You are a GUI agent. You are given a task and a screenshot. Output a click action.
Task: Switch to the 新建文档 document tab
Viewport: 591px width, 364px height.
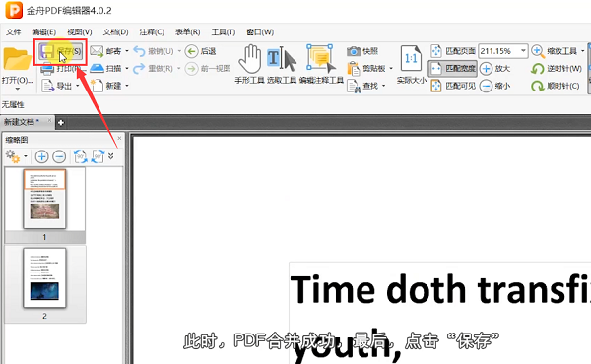22,122
